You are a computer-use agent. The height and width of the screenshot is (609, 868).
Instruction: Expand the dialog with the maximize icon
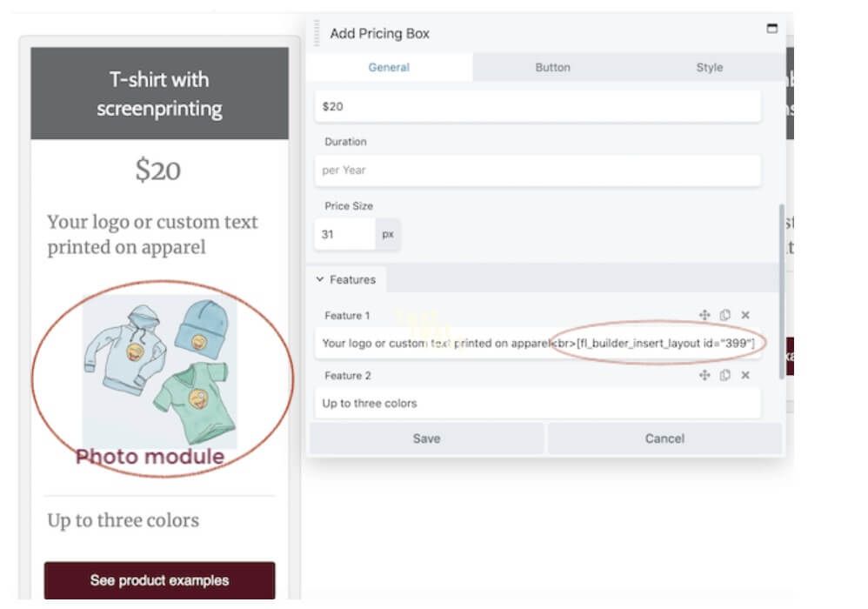(771, 27)
